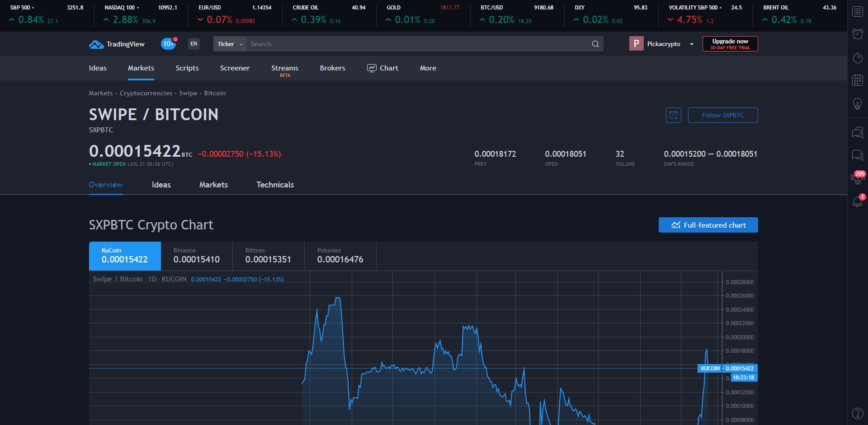
Task: Open the Ideas lightbulb icon in the sidebar
Action: click(x=857, y=103)
